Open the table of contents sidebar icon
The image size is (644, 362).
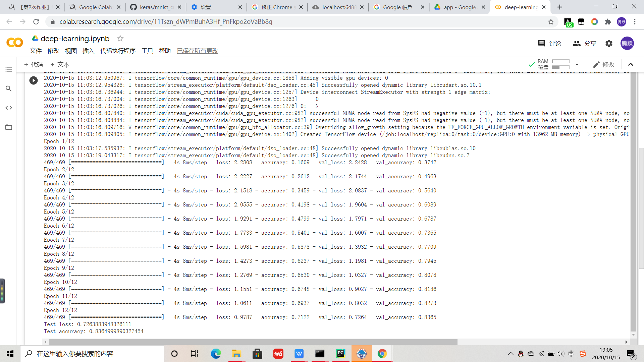click(9, 69)
